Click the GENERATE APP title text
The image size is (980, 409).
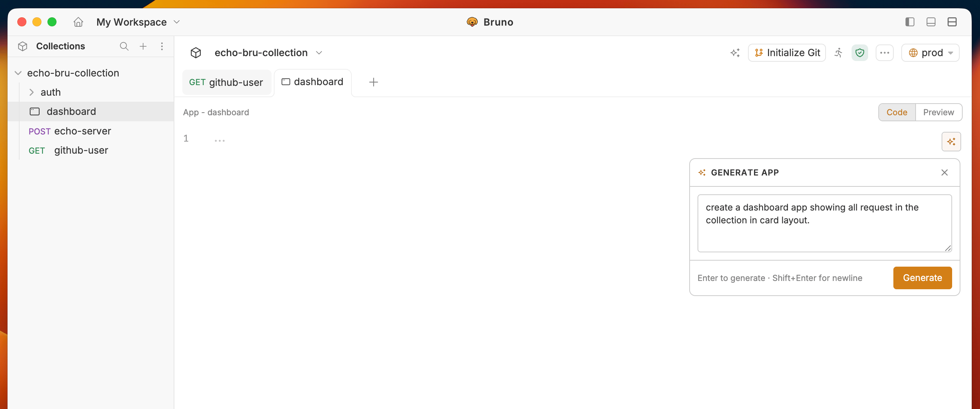click(745, 173)
